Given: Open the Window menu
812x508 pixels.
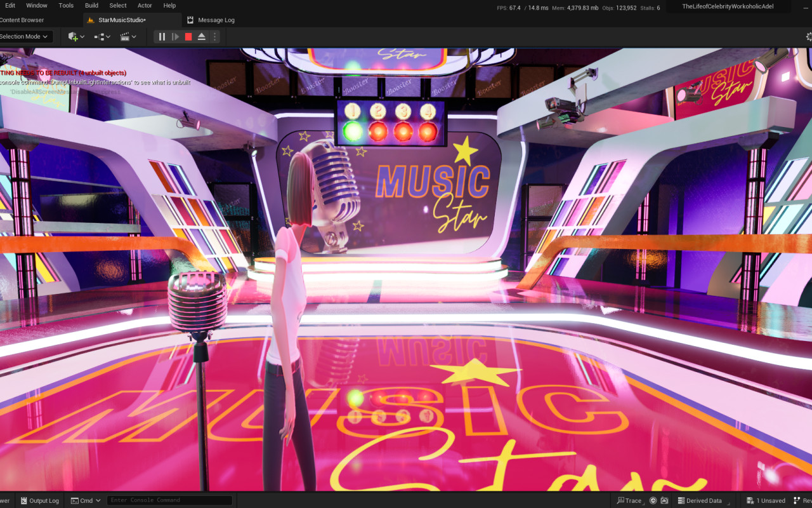Looking at the screenshot, I should tap(37, 6).
